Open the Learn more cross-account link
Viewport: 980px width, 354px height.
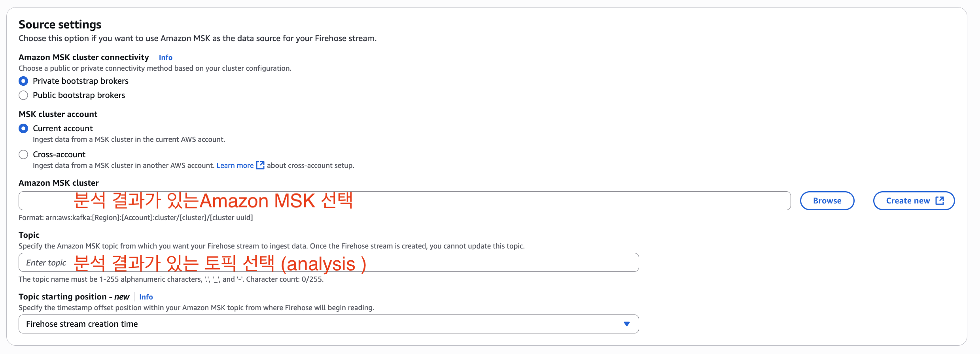point(235,166)
